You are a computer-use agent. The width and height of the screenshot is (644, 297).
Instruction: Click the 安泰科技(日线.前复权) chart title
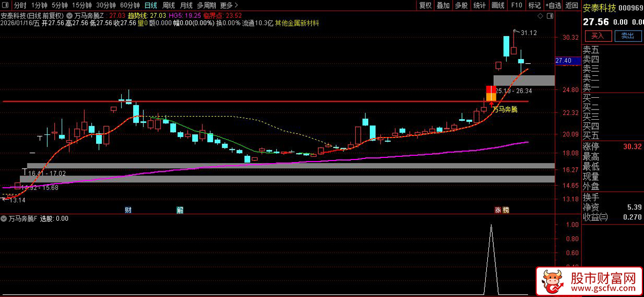coord(33,16)
